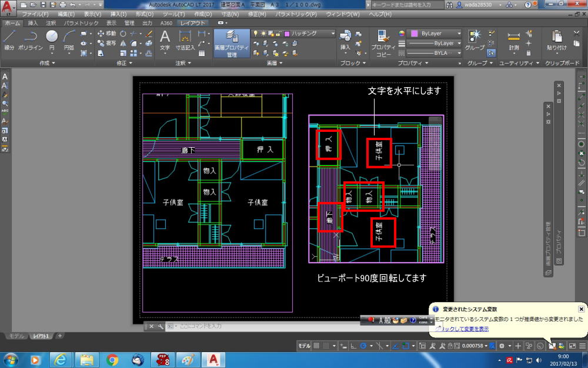Open the viewport scale 0.000758 dropdown
Image resolution: width=588 pixels, height=368 pixels.
point(475,346)
